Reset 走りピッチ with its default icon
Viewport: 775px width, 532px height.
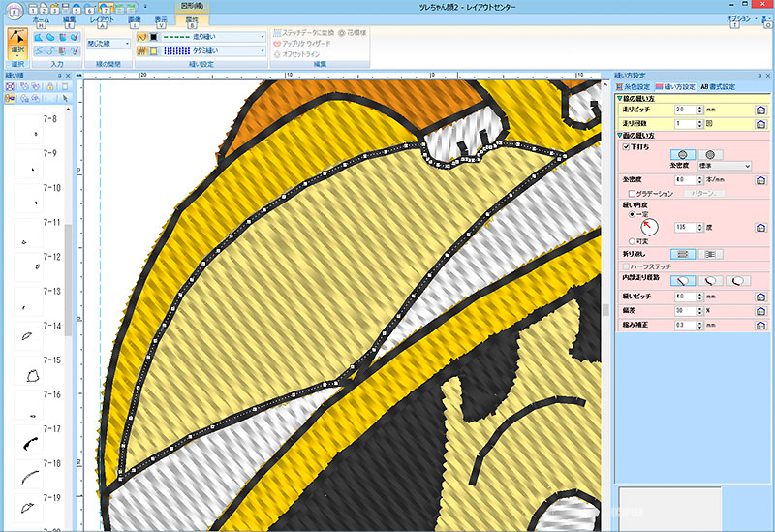tap(760, 110)
